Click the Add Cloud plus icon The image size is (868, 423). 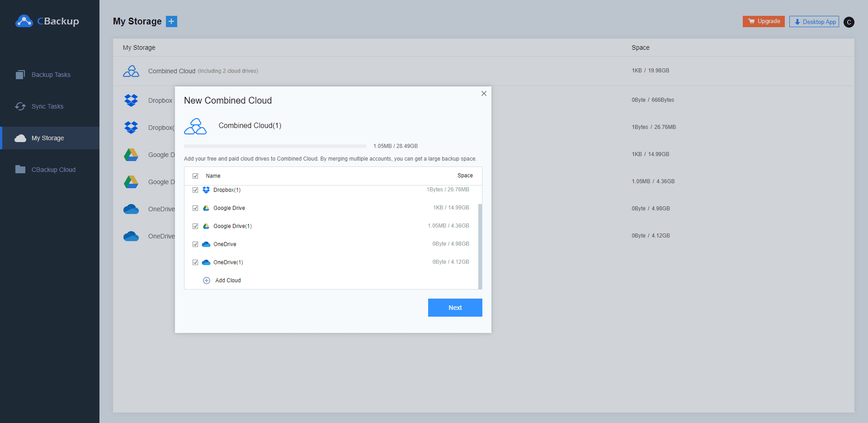click(207, 280)
